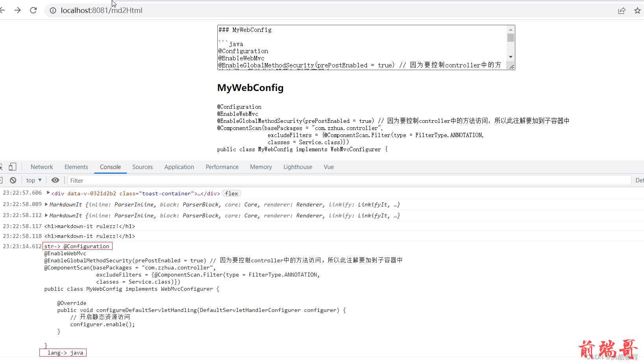Click 'public class MyWebConfig' line in preview
The image size is (644, 364).
pyautogui.click(x=302, y=149)
